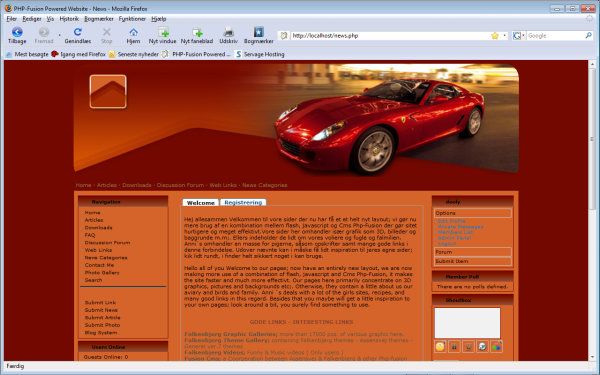Open a new tab with Nyt faneblad
Image resolution: width=600 pixels, height=375 pixels.
[197, 35]
